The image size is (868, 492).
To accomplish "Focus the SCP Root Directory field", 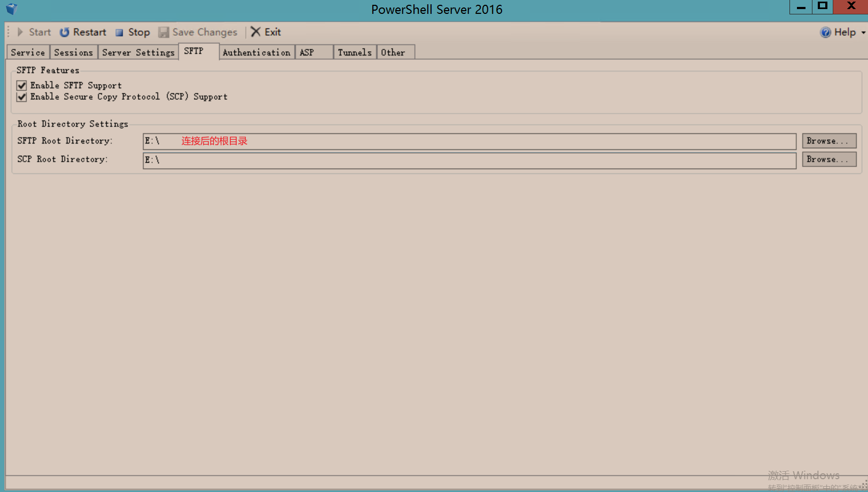I will point(470,160).
